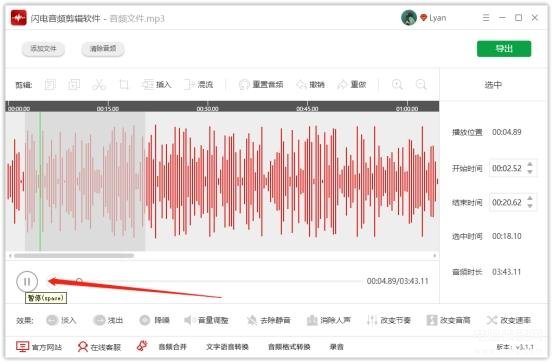Open the 官方网站 official website link
The width and height of the screenshot is (553, 364).
pos(39,347)
